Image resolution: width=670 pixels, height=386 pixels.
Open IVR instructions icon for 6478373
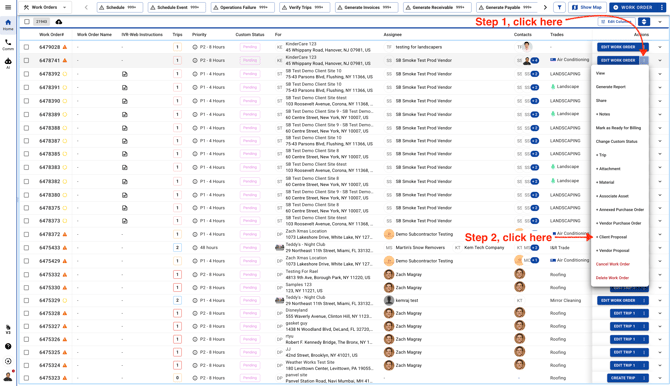point(124,221)
